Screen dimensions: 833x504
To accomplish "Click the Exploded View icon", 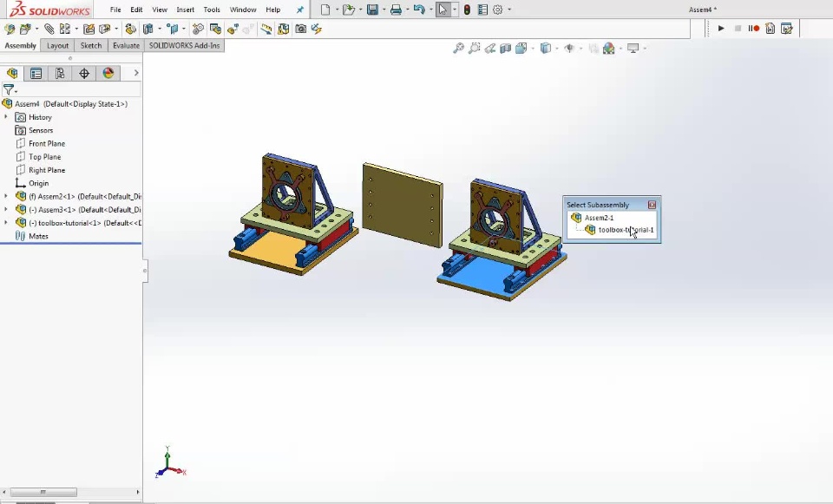I will 233,29.
